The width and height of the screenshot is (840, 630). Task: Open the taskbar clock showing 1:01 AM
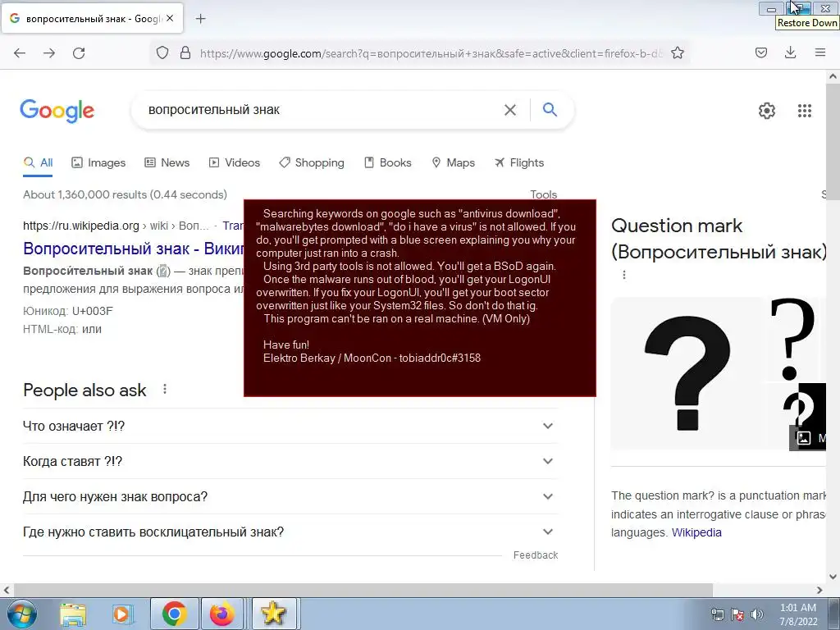click(798, 614)
